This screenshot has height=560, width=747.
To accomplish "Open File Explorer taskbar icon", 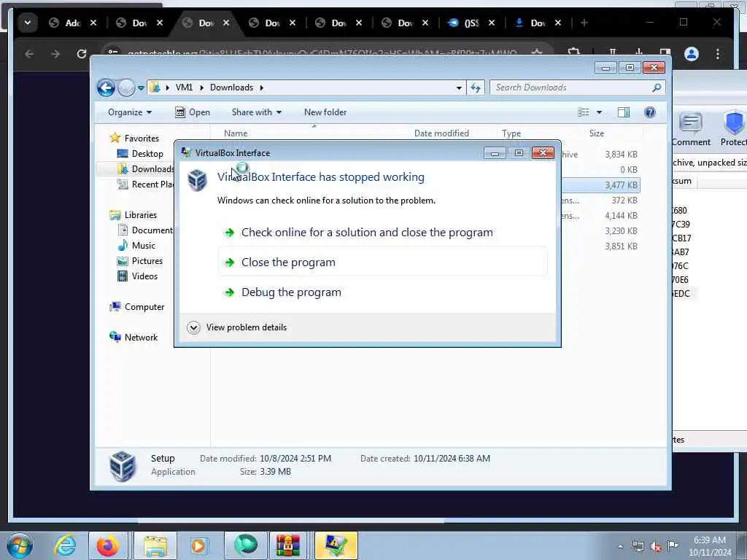I will 155,545.
